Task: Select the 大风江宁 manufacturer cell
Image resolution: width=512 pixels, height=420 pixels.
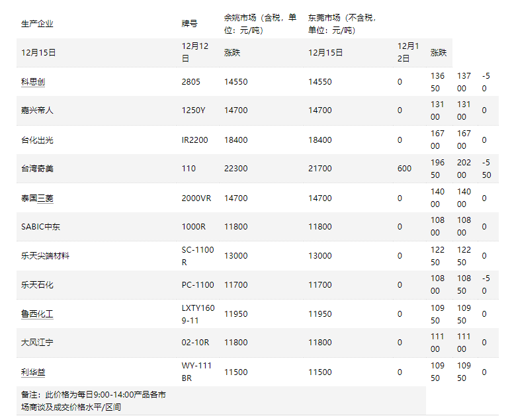Action: point(37,343)
